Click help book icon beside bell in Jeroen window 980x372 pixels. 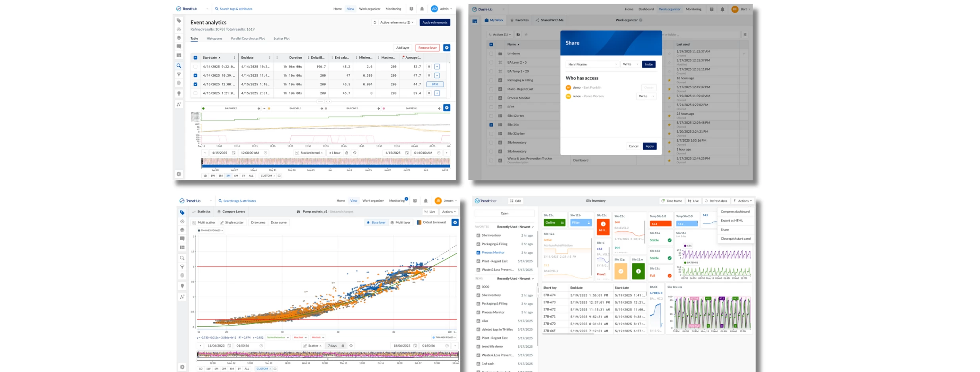click(415, 201)
